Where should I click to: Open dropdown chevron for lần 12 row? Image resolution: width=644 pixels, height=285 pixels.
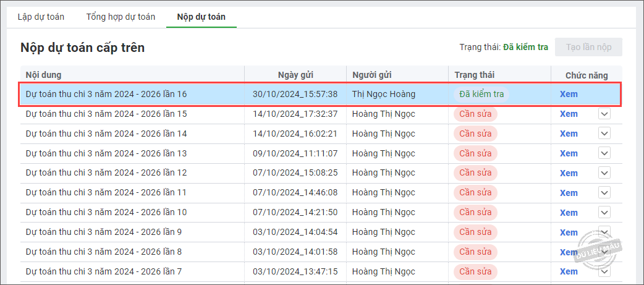604,173
